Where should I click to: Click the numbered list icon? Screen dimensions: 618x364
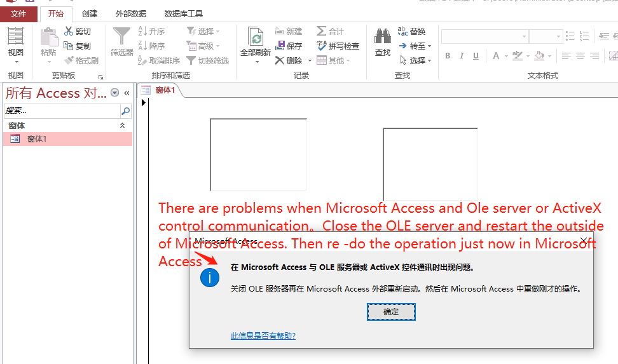tap(584, 36)
